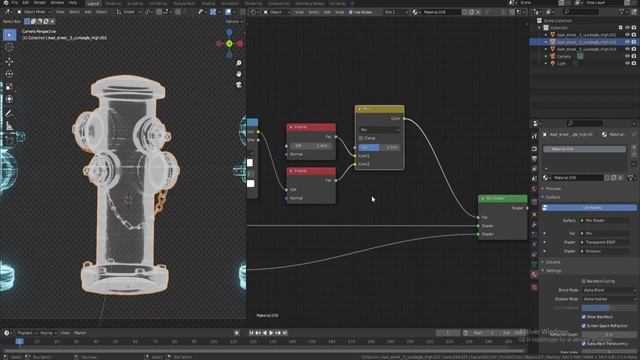Open the Tool properties tab icon
The image size is (640, 360).
(x=534, y=136)
